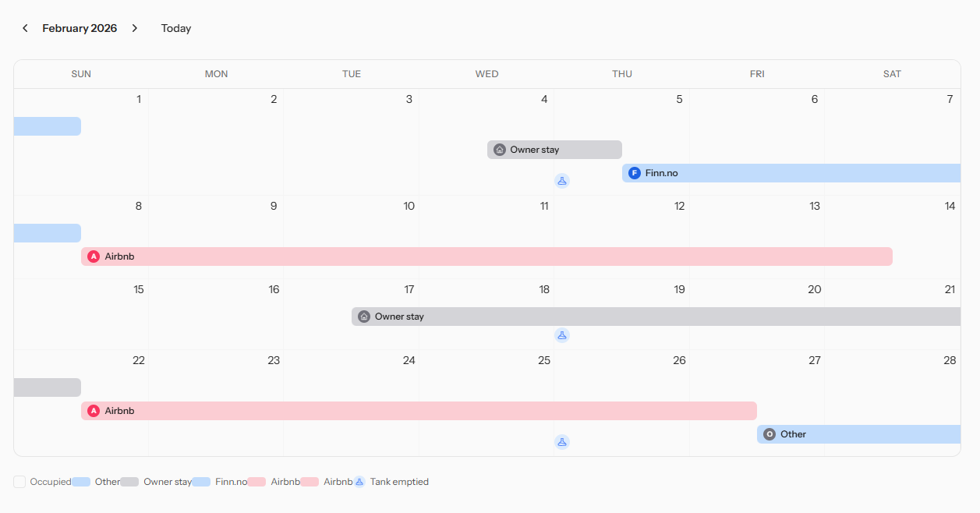Select day number 10
The width and height of the screenshot is (980, 513).
(409, 206)
